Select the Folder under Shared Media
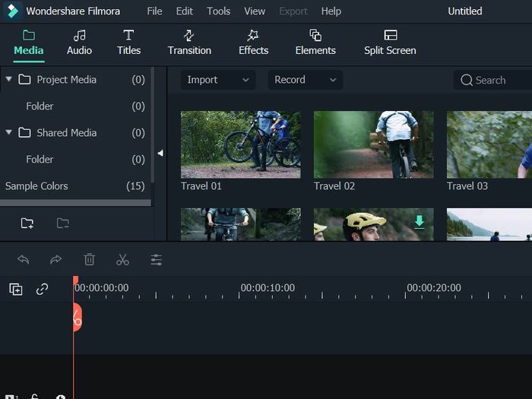 tap(75, 160)
